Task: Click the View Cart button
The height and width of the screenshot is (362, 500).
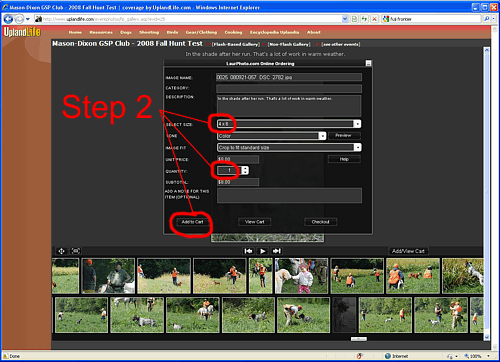Action: [254, 222]
